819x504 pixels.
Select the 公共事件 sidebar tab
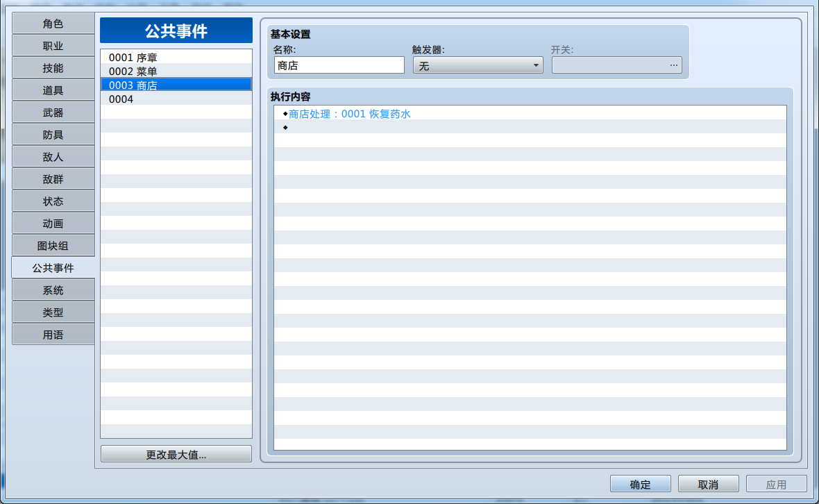tap(53, 268)
